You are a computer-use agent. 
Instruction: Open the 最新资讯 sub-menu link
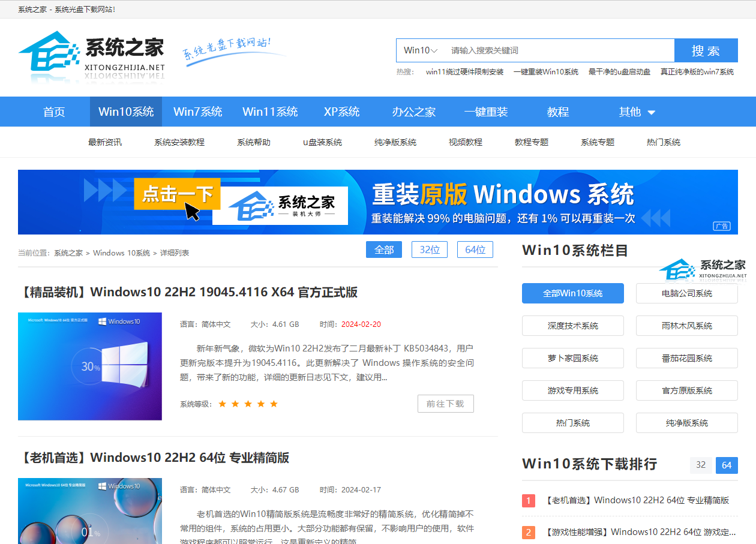click(x=105, y=142)
